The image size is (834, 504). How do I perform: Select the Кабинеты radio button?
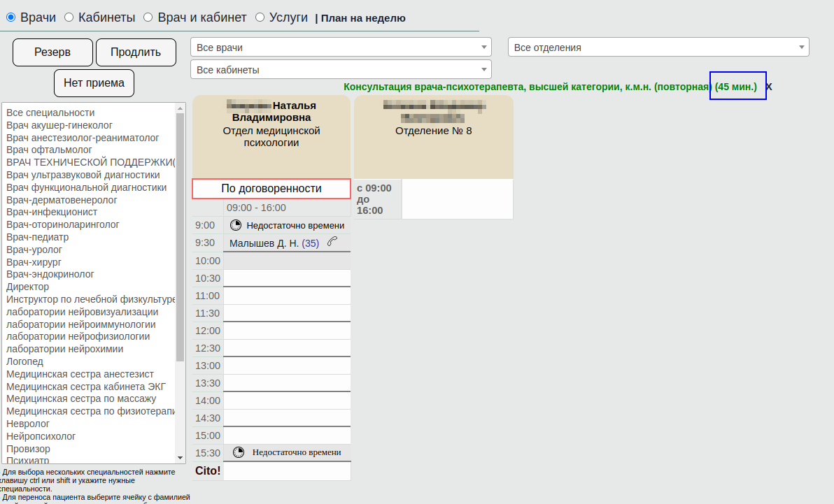pos(69,17)
